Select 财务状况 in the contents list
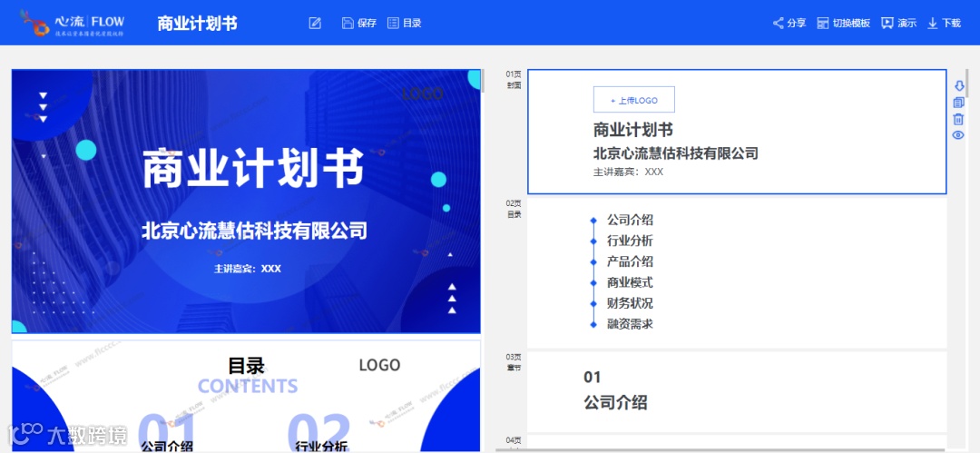 [x=630, y=303]
